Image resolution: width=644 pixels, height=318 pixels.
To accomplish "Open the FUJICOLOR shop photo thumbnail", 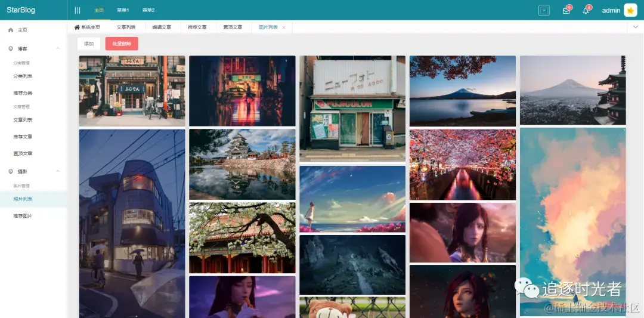I will 352,109.
